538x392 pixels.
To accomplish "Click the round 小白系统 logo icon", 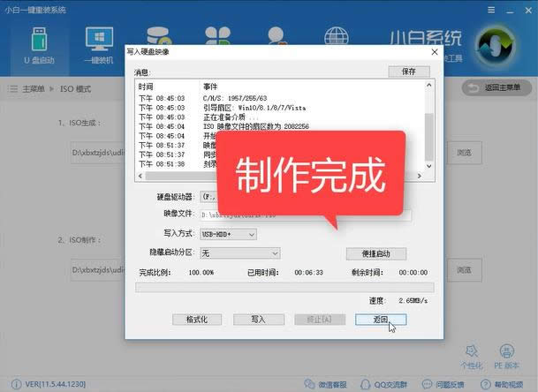I will (496, 46).
